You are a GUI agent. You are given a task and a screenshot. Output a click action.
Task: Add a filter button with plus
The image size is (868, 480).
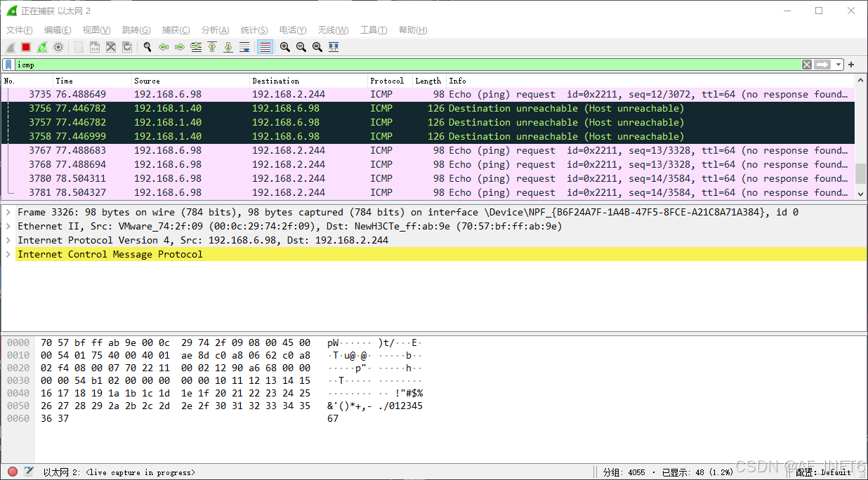click(851, 65)
